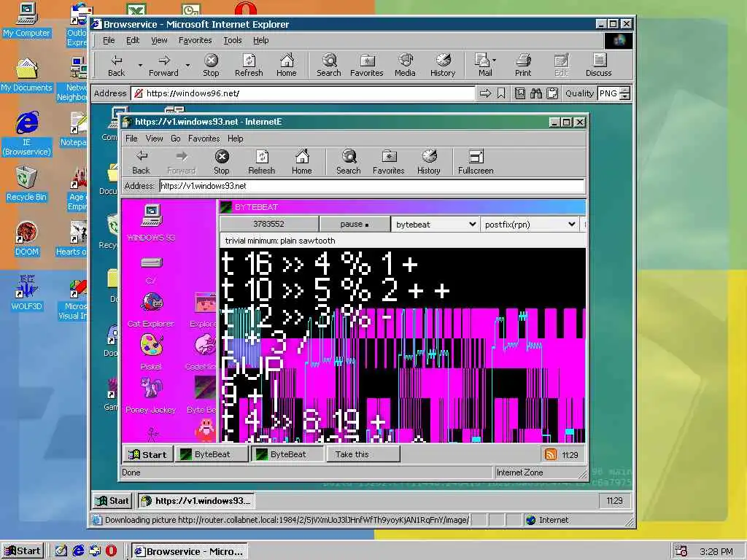The width and height of the screenshot is (747, 560).
Task: Click Favorites in the InternetE toolbar
Action: tap(389, 163)
